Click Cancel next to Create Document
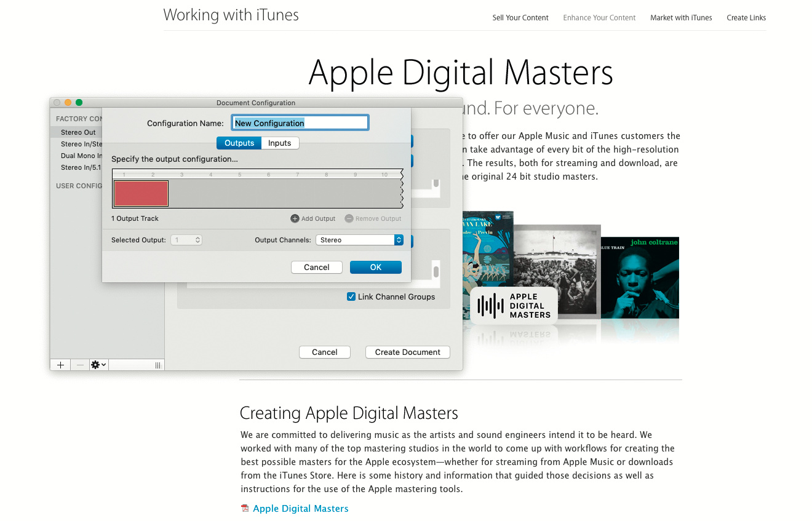812x521 pixels. coord(325,352)
